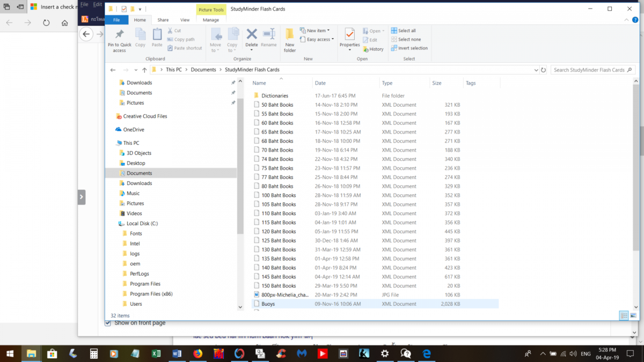Expand the Local Disk (C:) tree node

[x=114, y=224]
